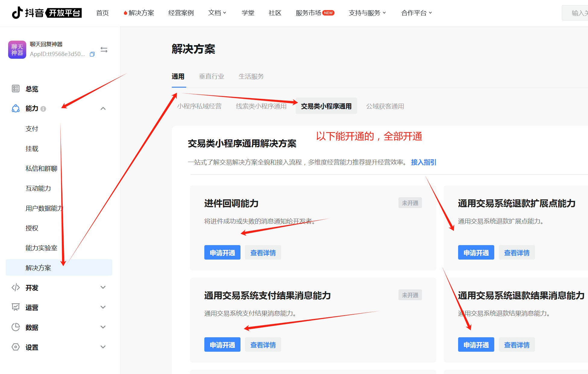Click the Douyin Open Platform logo
The image size is (588, 374).
47,13
